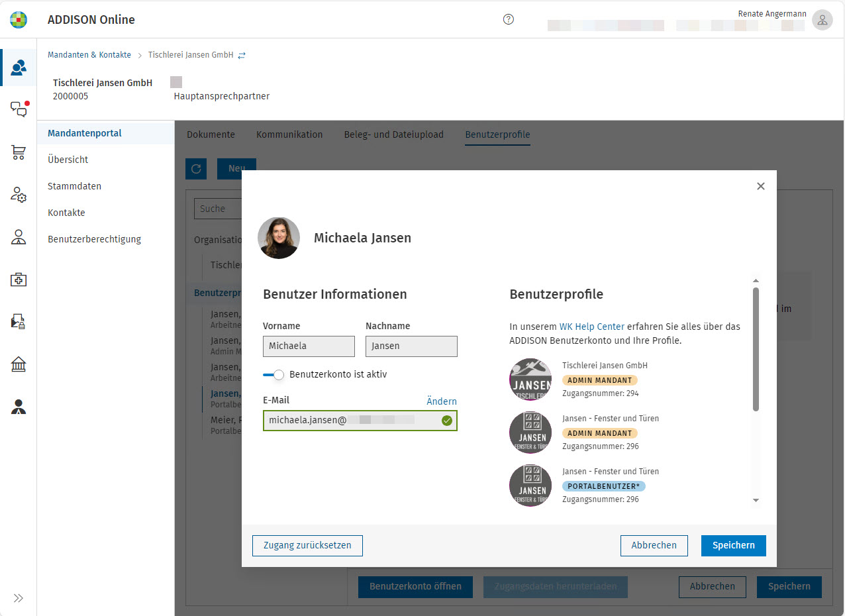Viewport: 845px width, 616px height.
Task: Toggle the Benutzerkonto ist aktiv switch
Action: (x=273, y=375)
